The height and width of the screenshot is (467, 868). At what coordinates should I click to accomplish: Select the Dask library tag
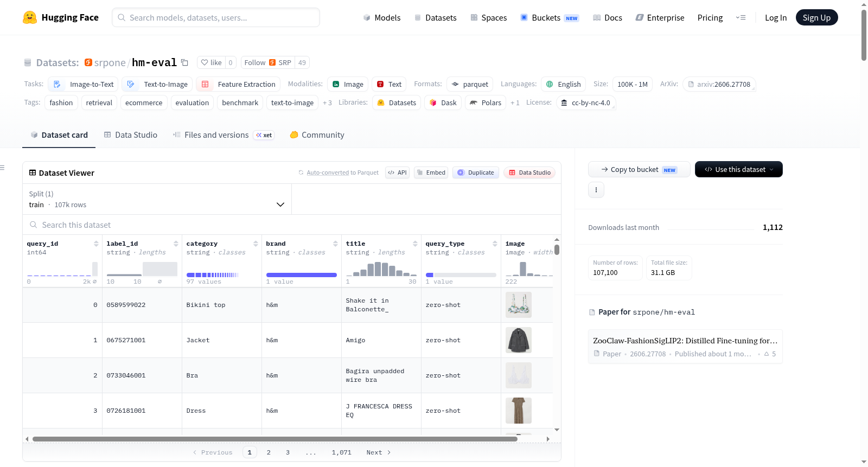coord(443,103)
